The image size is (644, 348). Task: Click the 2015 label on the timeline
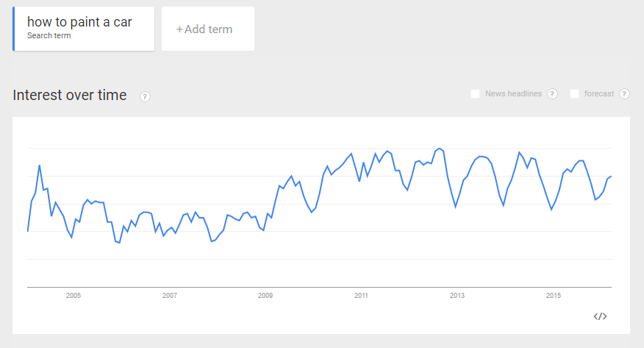click(x=554, y=296)
